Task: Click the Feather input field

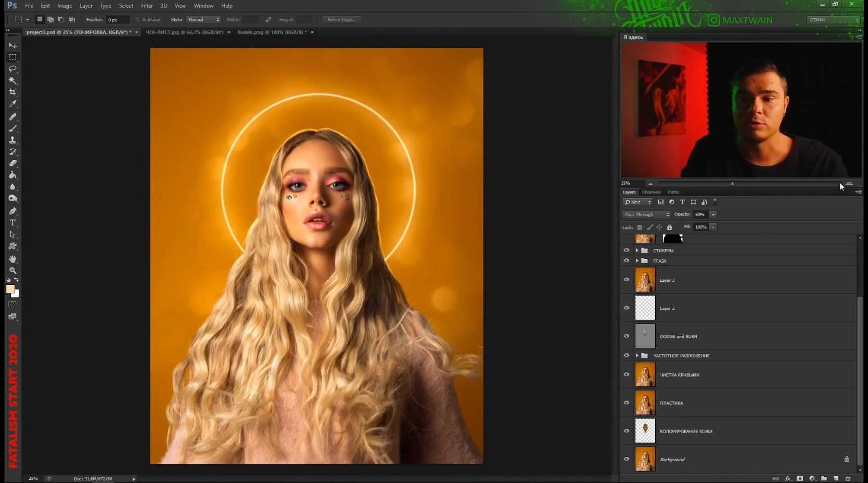Action: tap(118, 19)
